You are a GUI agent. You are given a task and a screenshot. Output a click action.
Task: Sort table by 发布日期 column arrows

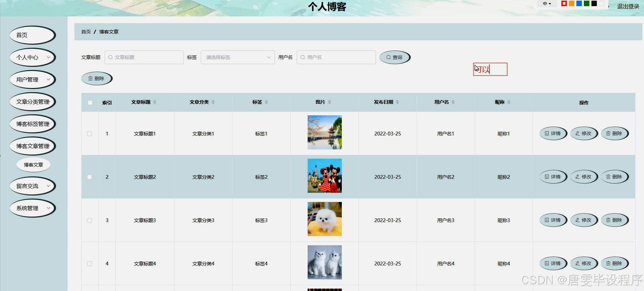click(397, 102)
